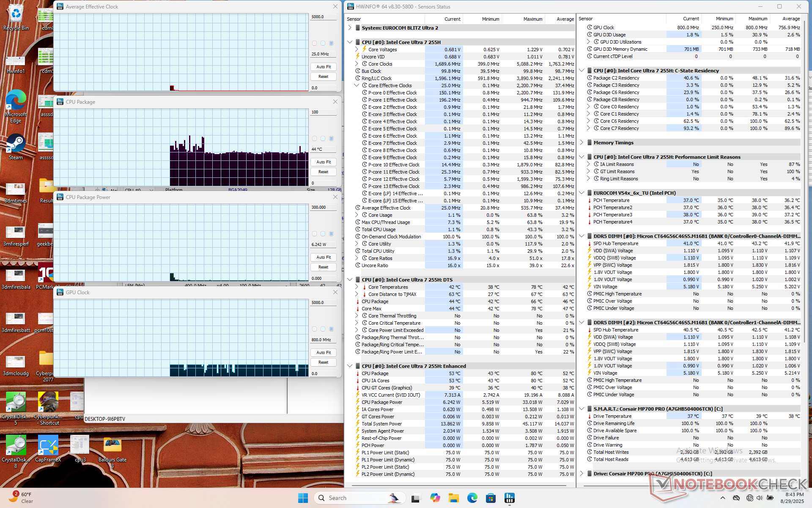812x508 pixels.
Task: Edit the 5000.0 maximum field in Average Effective Clock graph
Action: point(324,17)
